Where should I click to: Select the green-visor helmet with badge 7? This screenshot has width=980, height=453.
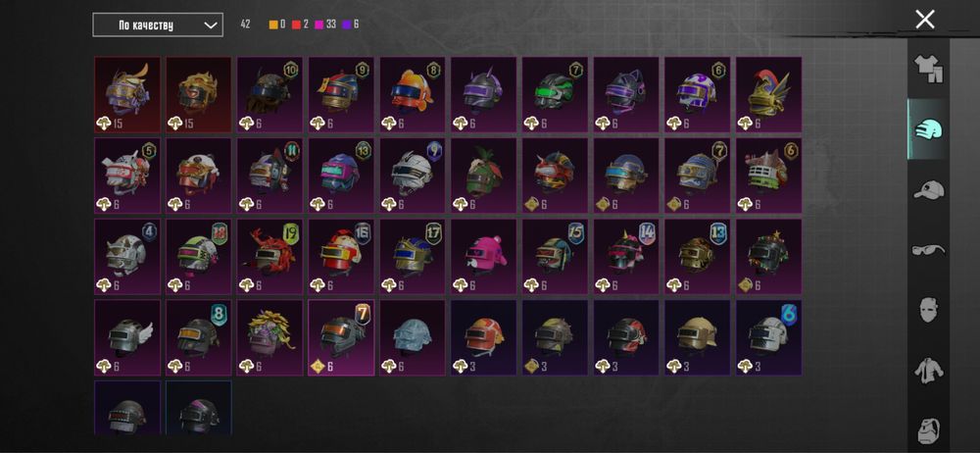pos(555,95)
